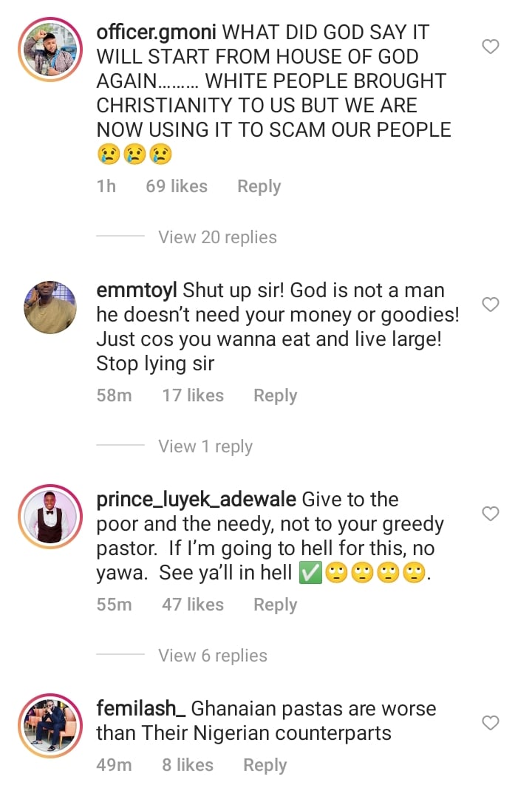Expand View 6 replies thread

click(213, 656)
